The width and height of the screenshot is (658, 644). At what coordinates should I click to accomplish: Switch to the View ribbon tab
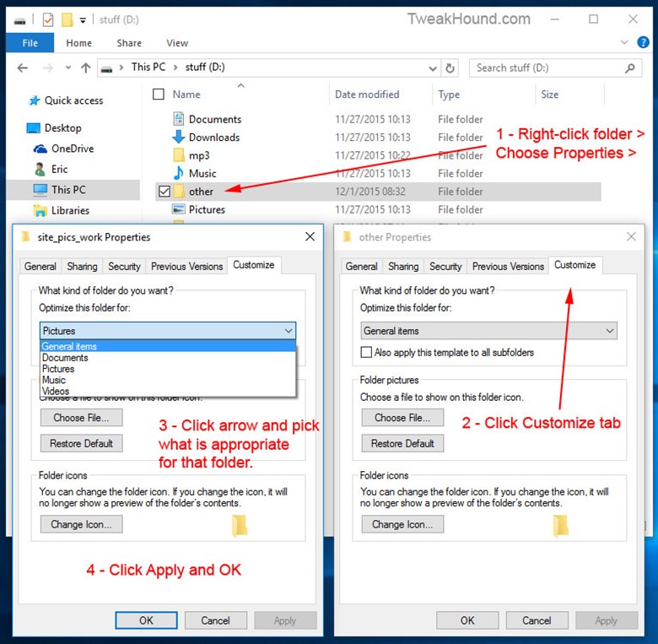[177, 43]
